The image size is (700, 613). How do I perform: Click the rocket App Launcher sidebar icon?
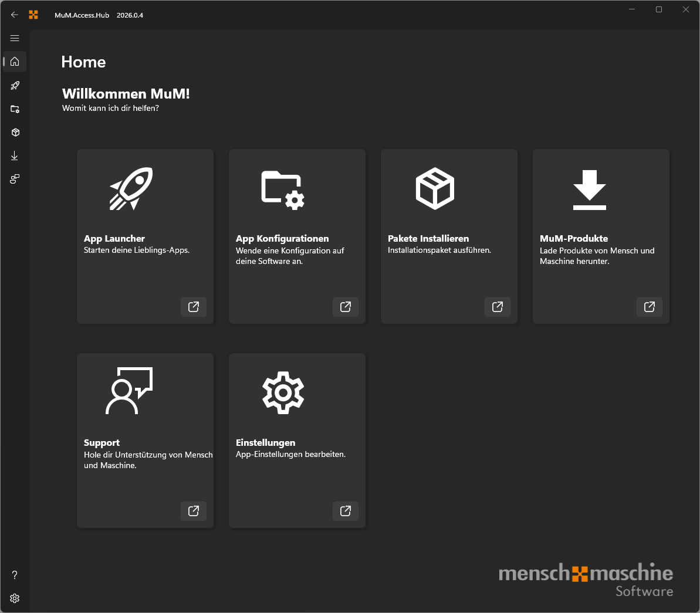(x=15, y=86)
